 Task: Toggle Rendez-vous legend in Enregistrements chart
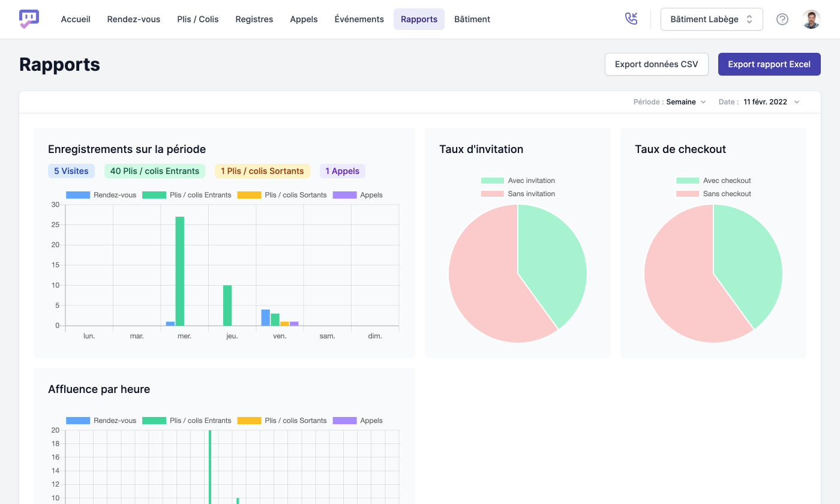point(101,195)
